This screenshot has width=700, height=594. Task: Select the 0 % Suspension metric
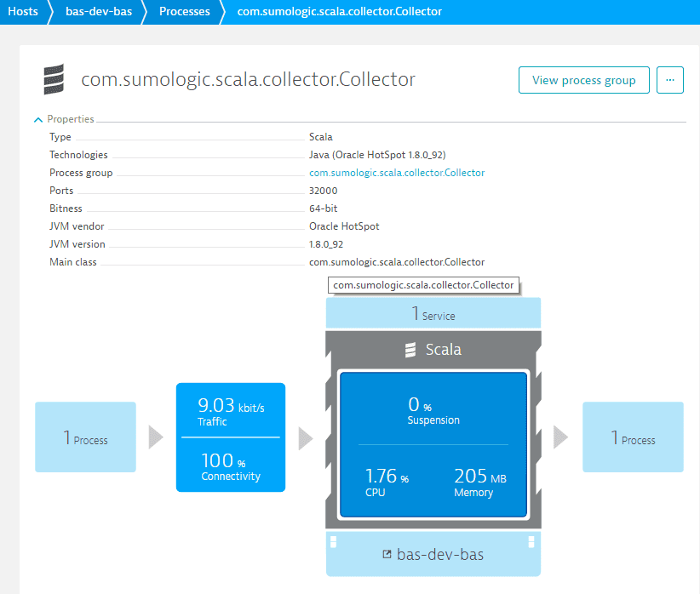click(433, 410)
